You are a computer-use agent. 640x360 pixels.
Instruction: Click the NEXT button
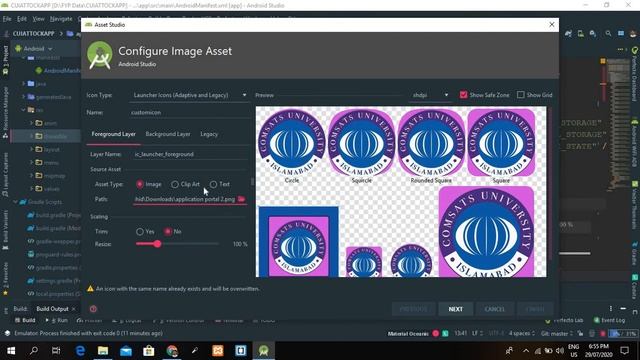click(x=456, y=309)
